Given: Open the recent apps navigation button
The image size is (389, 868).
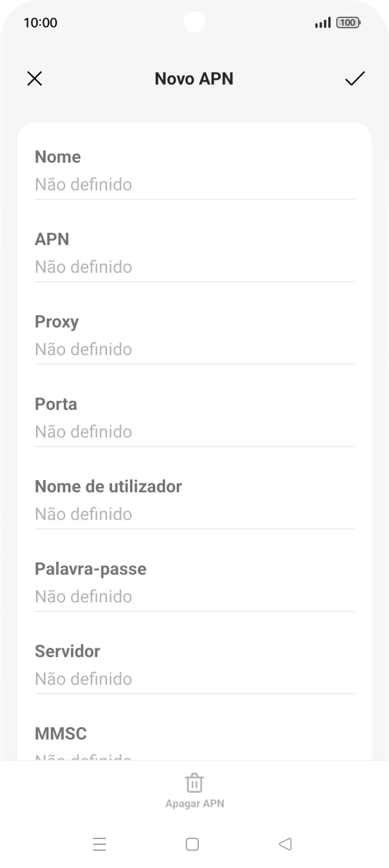Looking at the screenshot, I should tap(99, 844).
